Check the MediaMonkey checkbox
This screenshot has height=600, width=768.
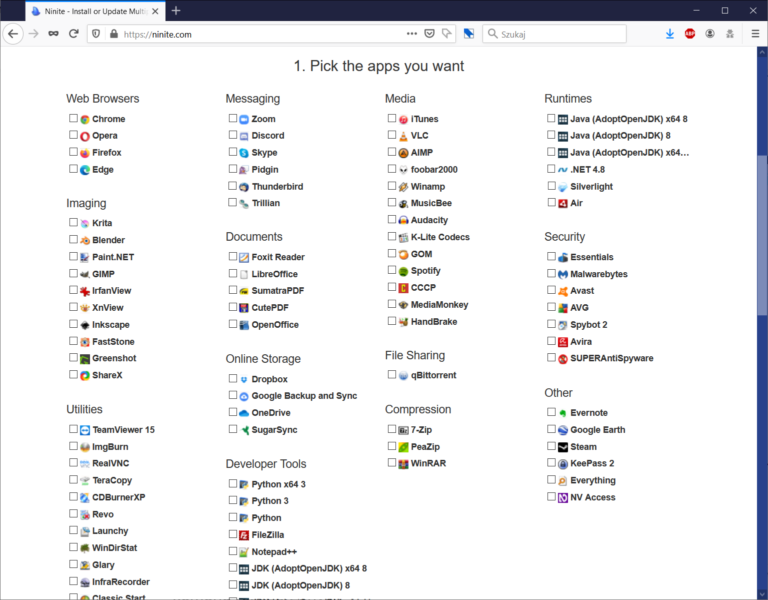(x=392, y=304)
